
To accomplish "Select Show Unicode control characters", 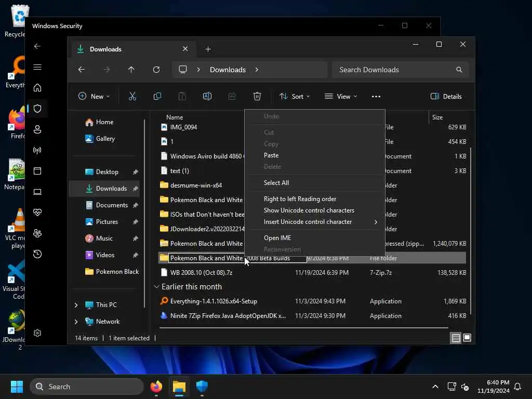I will (x=314, y=210).
